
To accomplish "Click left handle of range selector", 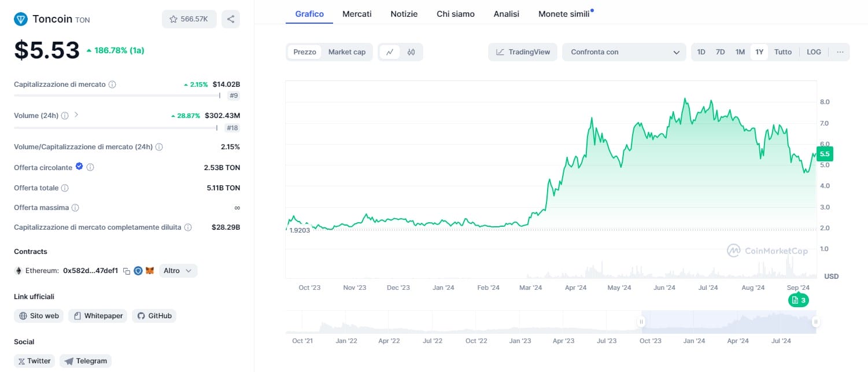I will (x=641, y=322).
